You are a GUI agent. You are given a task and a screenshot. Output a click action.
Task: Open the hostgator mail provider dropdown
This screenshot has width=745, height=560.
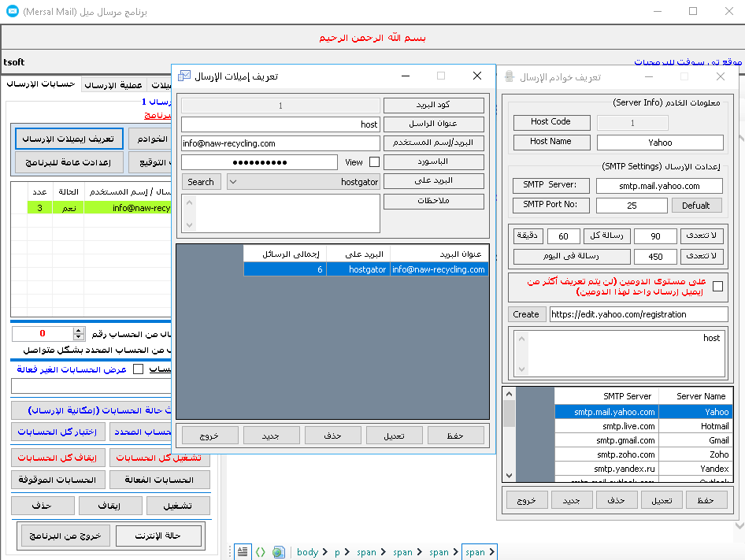click(233, 182)
